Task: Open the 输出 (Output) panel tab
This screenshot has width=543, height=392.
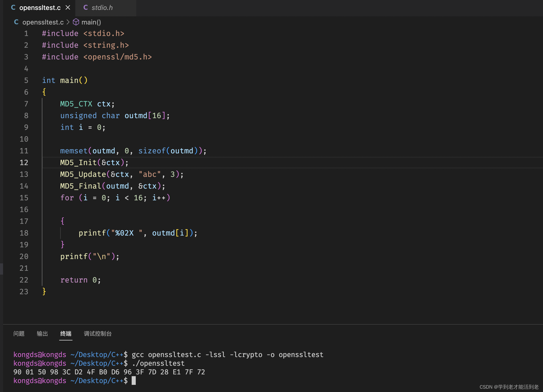Action: pyautogui.click(x=42, y=334)
